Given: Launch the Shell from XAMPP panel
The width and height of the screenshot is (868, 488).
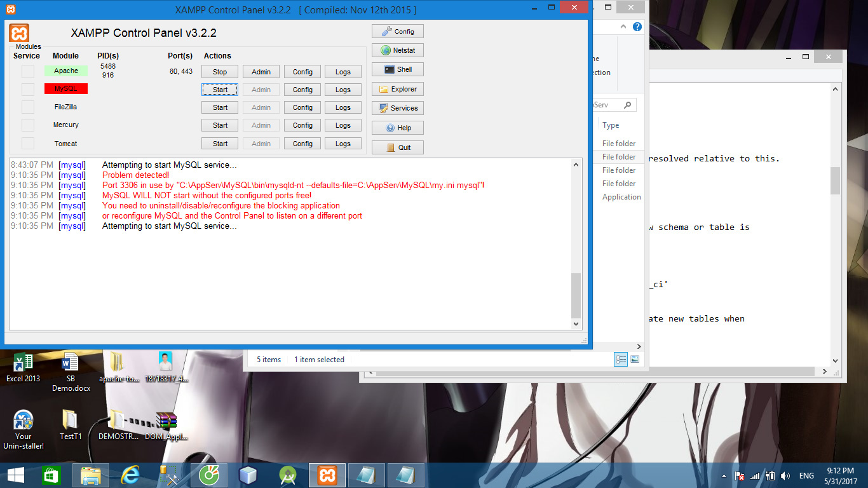Looking at the screenshot, I should point(398,69).
